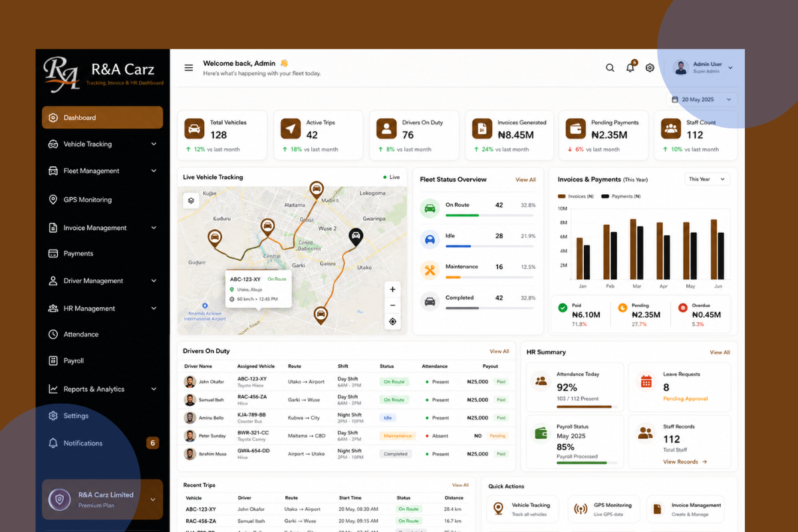The height and width of the screenshot is (532, 798).
Task: Expand Fleet Management sidebar menu
Action: click(x=154, y=171)
